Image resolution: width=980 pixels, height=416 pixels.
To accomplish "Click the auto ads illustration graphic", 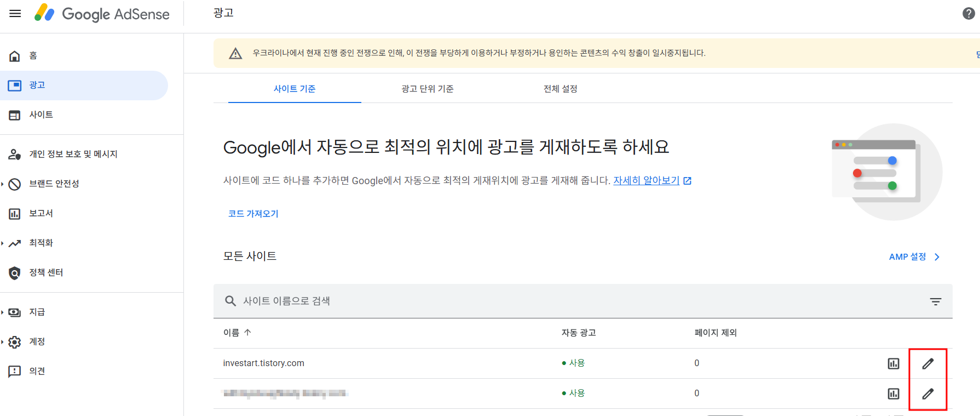I will 887,172.
